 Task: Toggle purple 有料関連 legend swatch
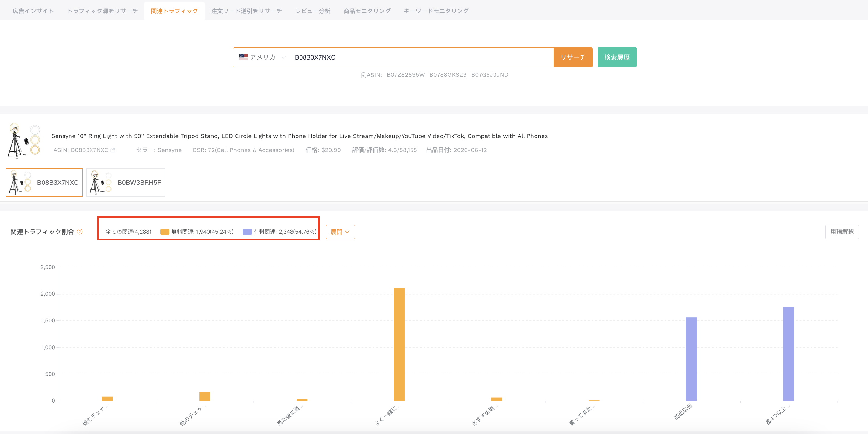point(247,232)
